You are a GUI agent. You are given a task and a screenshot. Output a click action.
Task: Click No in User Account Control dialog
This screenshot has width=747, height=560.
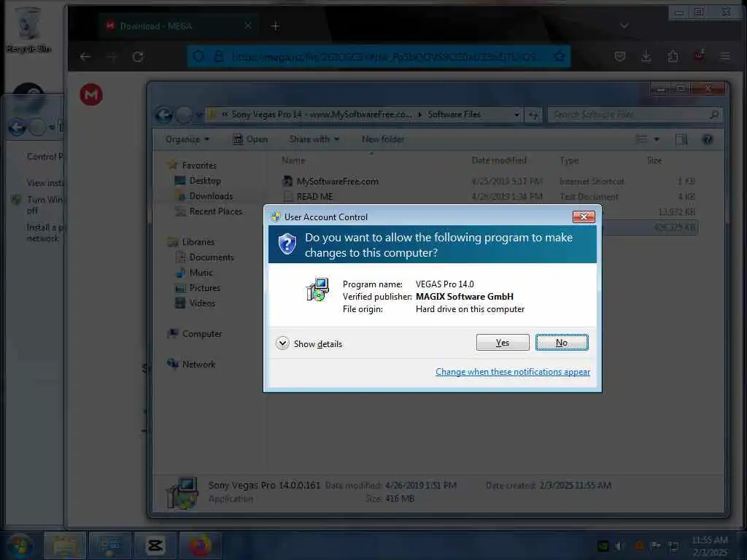pyautogui.click(x=562, y=343)
